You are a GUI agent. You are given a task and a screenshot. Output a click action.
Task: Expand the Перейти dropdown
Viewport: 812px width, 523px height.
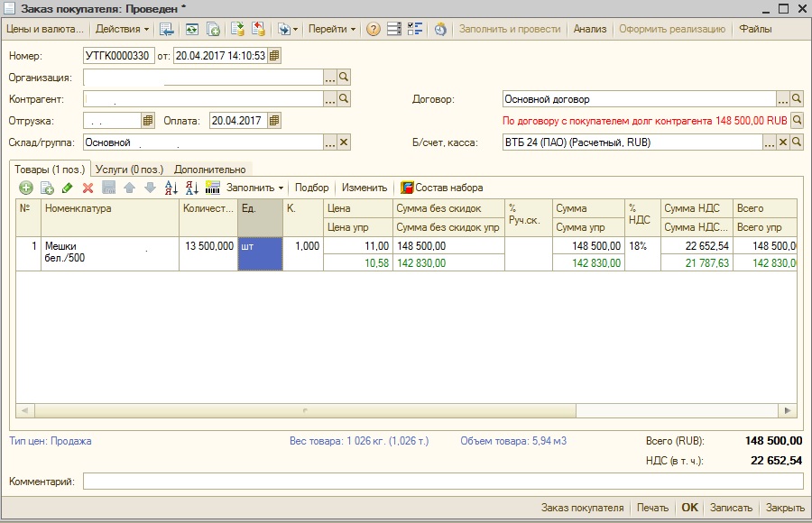331,29
